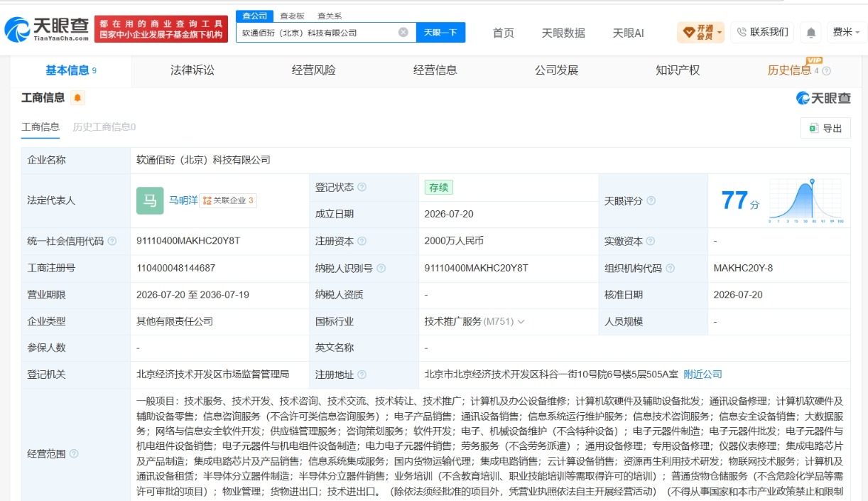868x501 pixels.
Task: Click the help icon beside 注册地址
Action: (362, 375)
